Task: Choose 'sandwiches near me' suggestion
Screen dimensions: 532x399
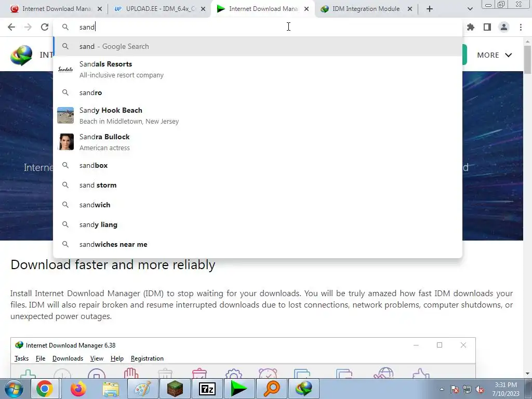Action: pyautogui.click(x=258, y=244)
